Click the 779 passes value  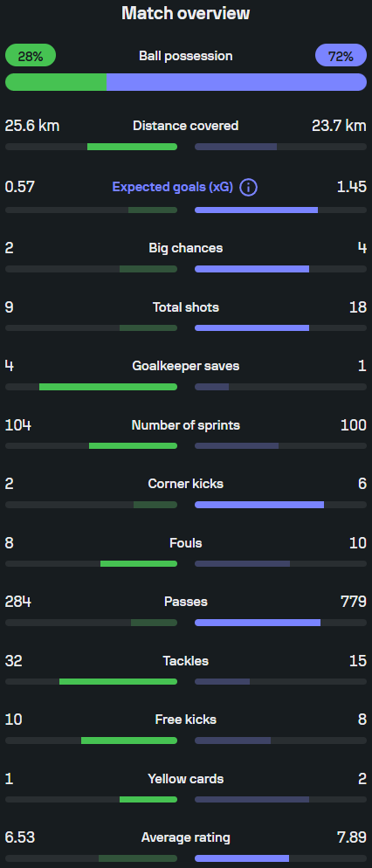[354, 602]
